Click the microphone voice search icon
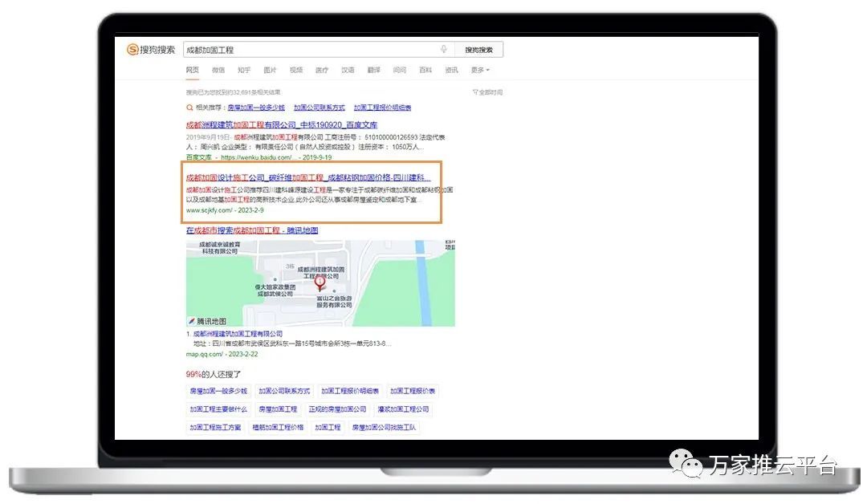The height and width of the screenshot is (504, 867). tap(443, 50)
